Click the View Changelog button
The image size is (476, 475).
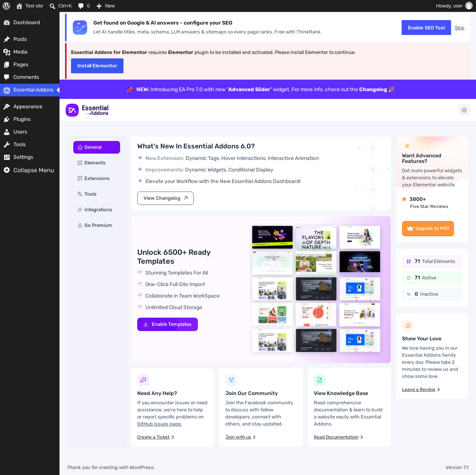(165, 198)
